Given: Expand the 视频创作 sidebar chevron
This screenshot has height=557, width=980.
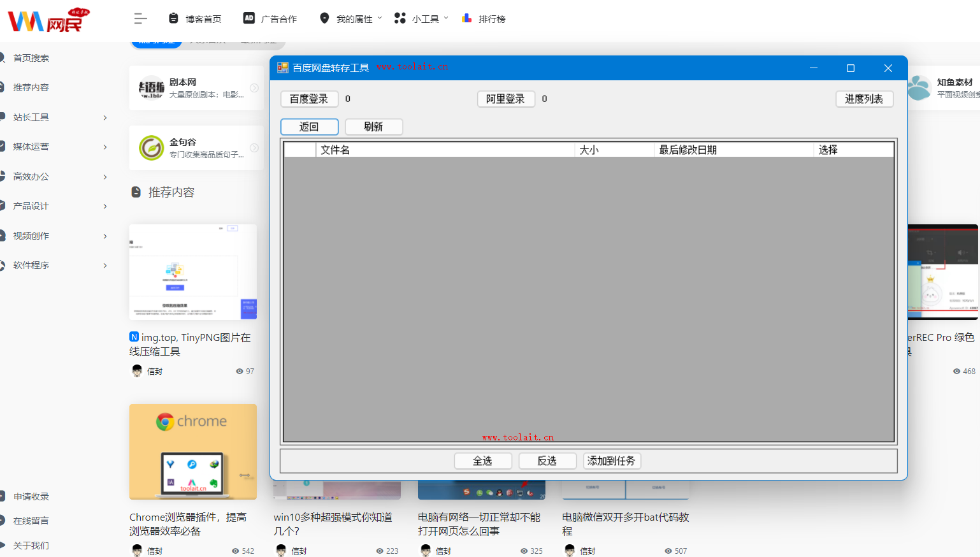Looking at the screenshot, I should pyautogui.click(x=105, y=236).
